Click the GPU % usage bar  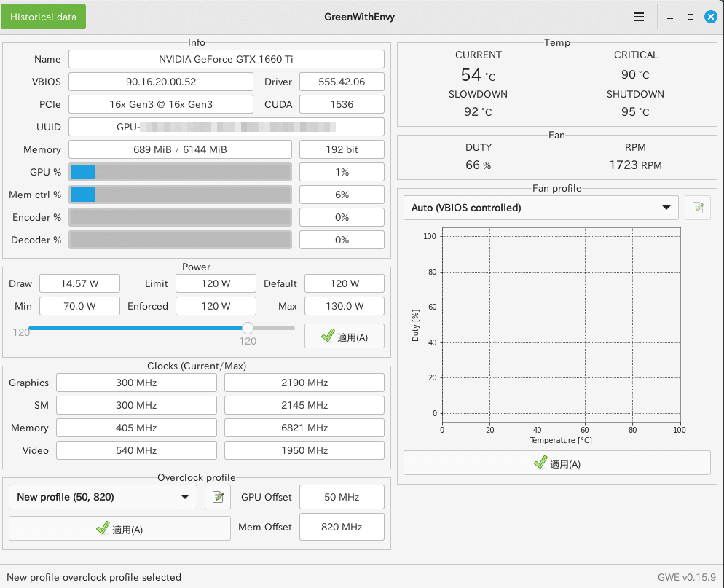coord(180,172)
